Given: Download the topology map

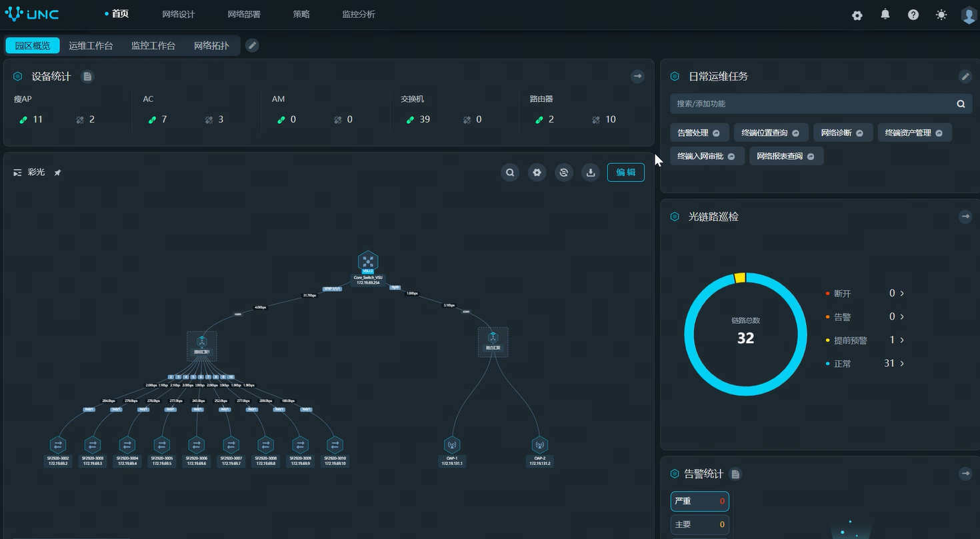Looking at the screenshot, I should 590,173.
